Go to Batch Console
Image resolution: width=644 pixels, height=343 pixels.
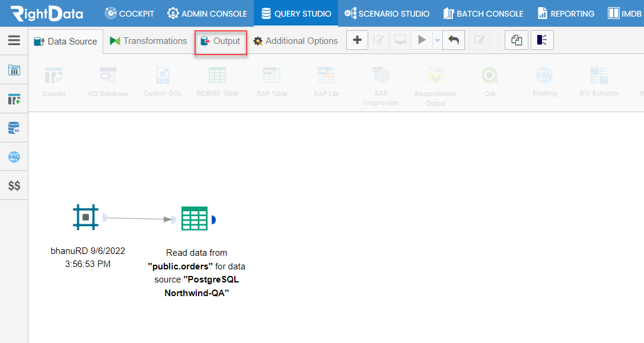click(x=483, y=14)
